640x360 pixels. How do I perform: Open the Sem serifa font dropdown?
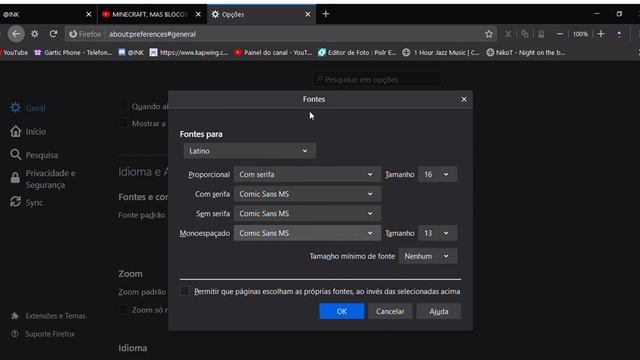307,213
